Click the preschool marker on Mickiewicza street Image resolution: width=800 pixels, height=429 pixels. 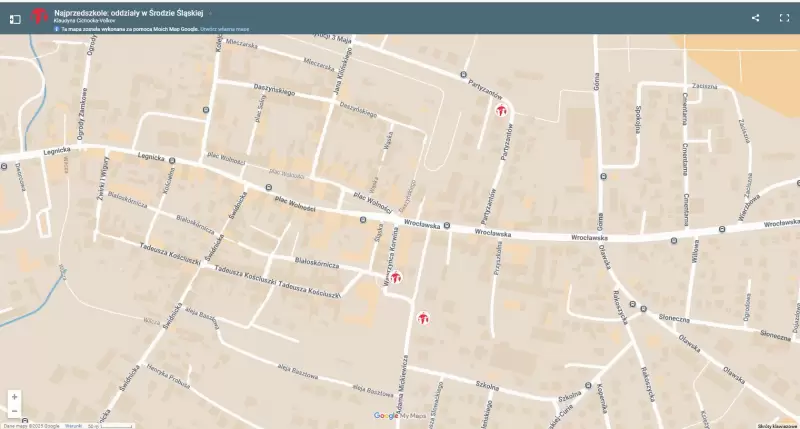[x=423, y=318]
